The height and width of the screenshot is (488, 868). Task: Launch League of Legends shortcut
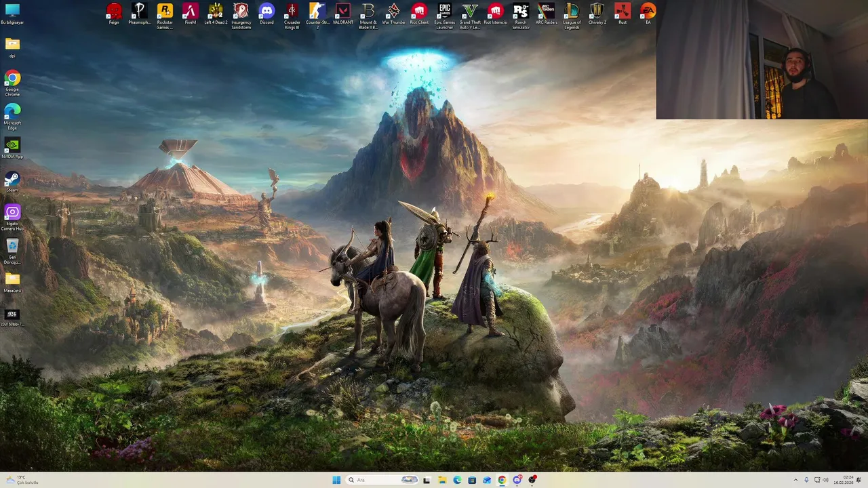[x=572, y=16]
